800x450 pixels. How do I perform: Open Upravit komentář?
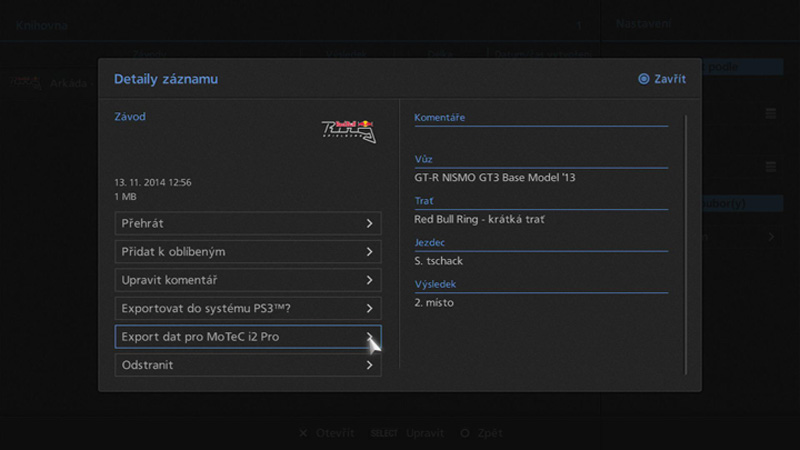click(x=247, y=280)
